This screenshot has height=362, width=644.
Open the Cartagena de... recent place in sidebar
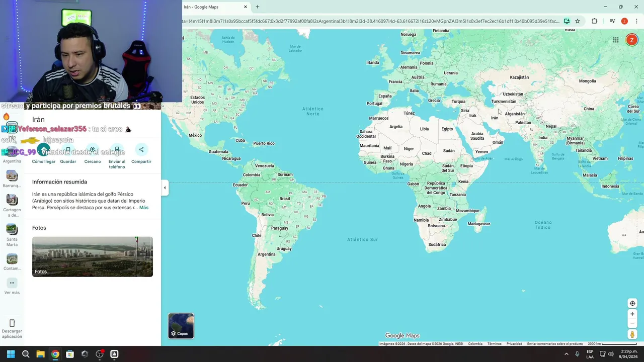coord(12,206)
